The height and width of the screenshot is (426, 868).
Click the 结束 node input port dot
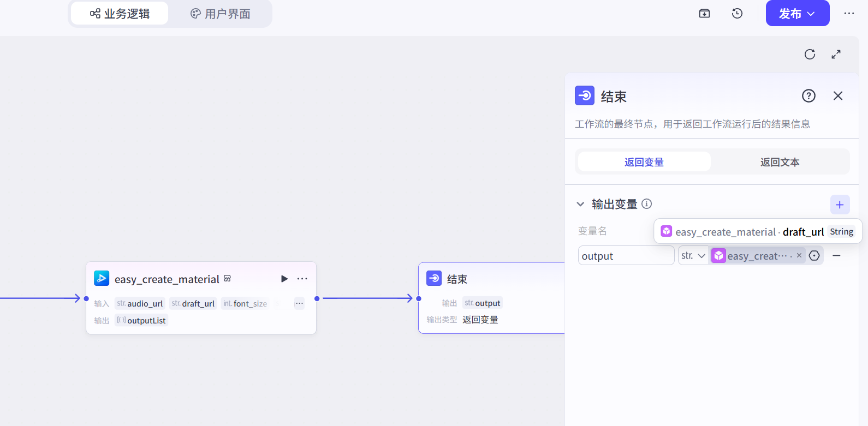coord(419,298)
